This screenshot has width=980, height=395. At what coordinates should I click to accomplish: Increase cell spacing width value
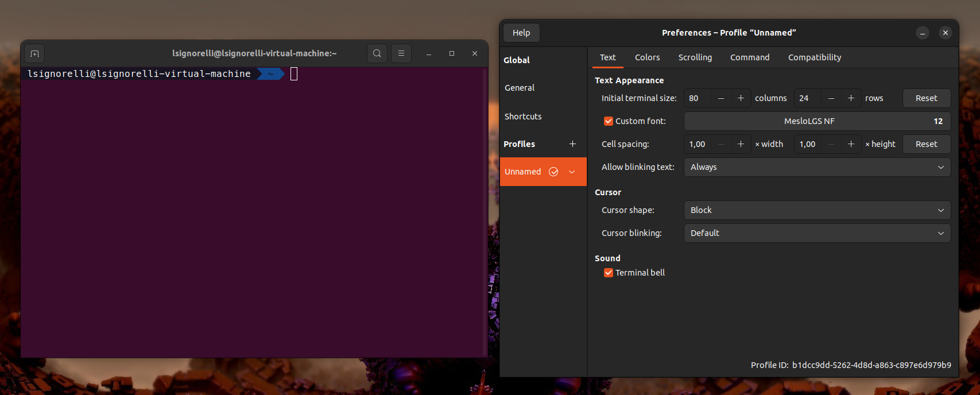pyautogui.click(x=741, y=144)
